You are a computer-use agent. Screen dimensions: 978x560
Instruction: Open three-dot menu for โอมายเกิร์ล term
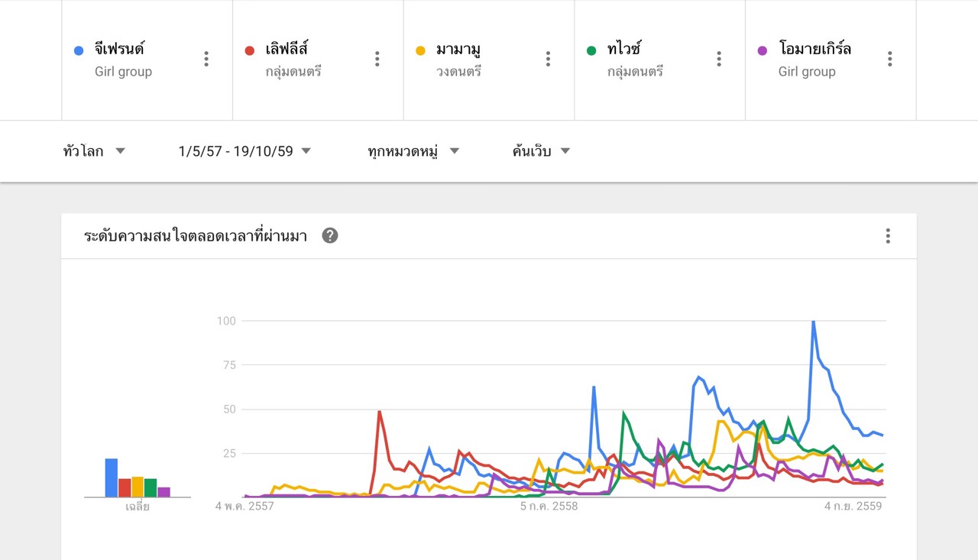tap(890, 59)
